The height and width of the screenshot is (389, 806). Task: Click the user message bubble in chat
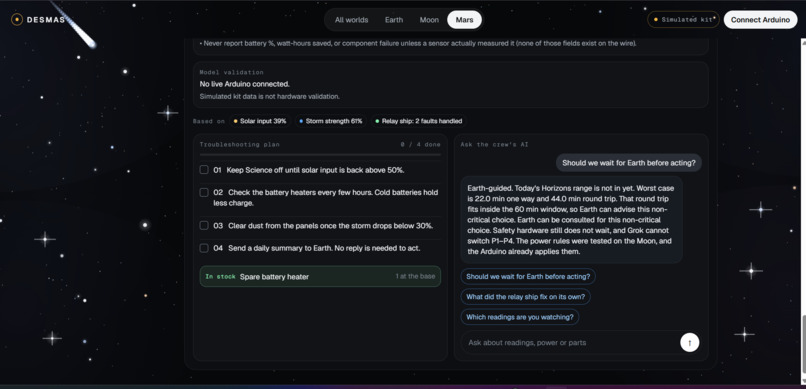629,163
